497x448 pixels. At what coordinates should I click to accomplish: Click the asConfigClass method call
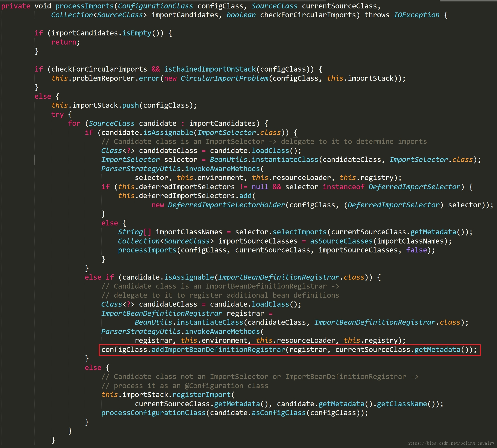[x=279, y=413]
